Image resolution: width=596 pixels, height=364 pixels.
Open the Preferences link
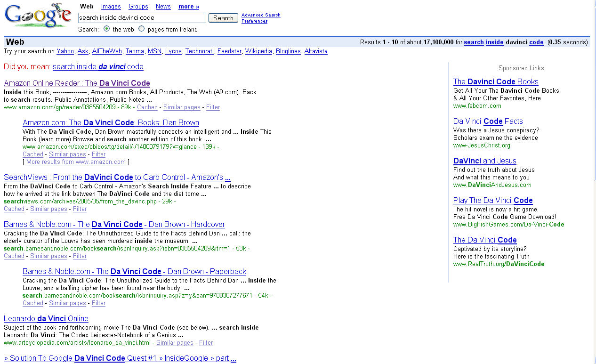[255, 21]
